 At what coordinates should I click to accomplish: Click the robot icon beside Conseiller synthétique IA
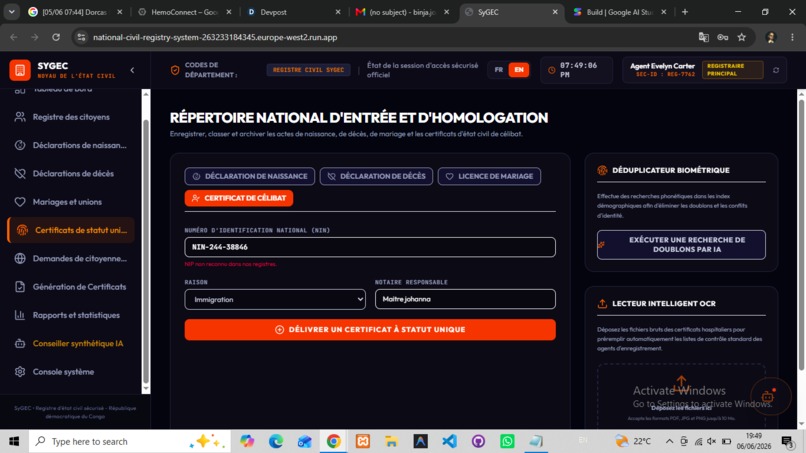pos(20,343)
